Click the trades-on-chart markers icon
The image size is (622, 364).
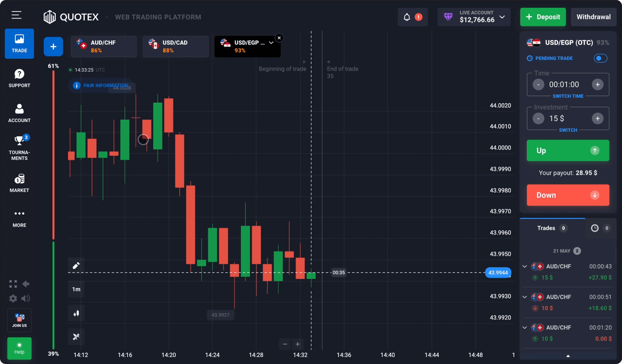pyautogui.click(x=76, y=337)
